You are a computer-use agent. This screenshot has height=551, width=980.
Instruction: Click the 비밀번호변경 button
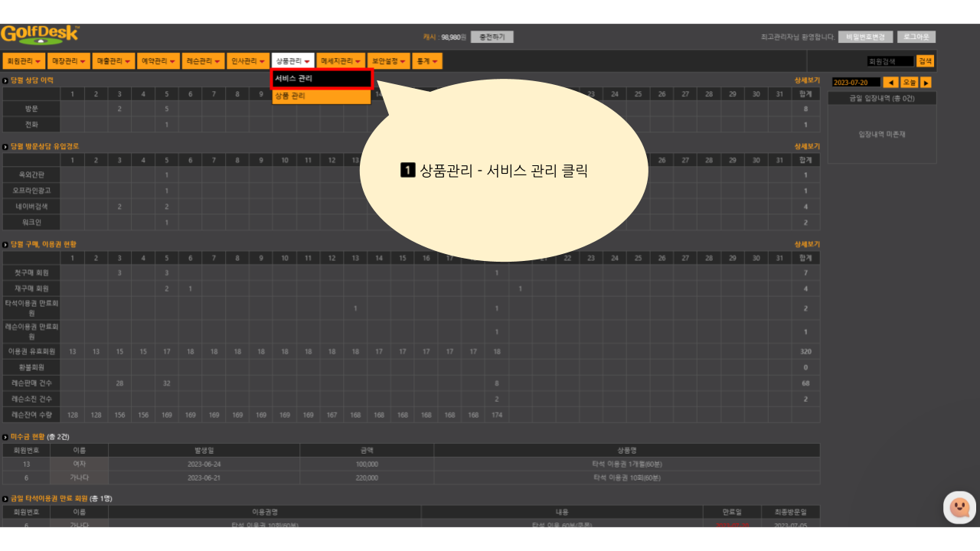[865, 37]
